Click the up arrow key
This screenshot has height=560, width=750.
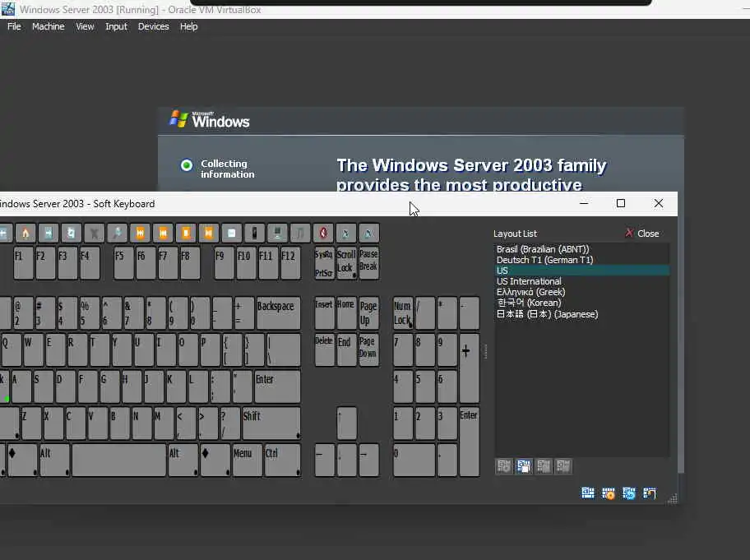tap(346, 423)
